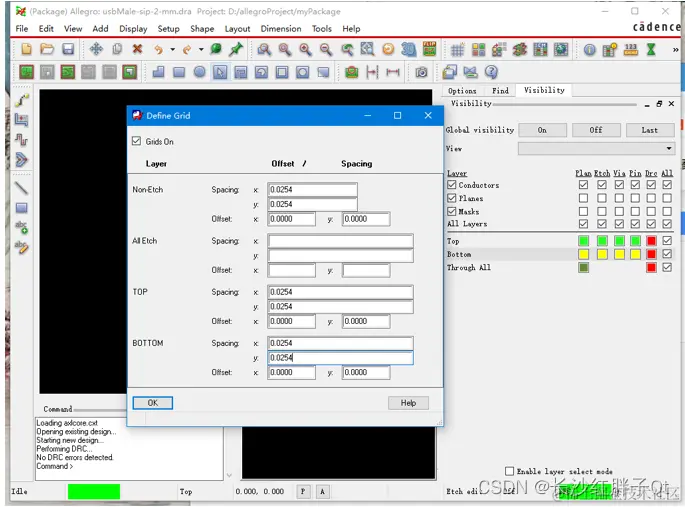Click Global visibility Last button
The image size is (685, 507).
tap(650, 130)
